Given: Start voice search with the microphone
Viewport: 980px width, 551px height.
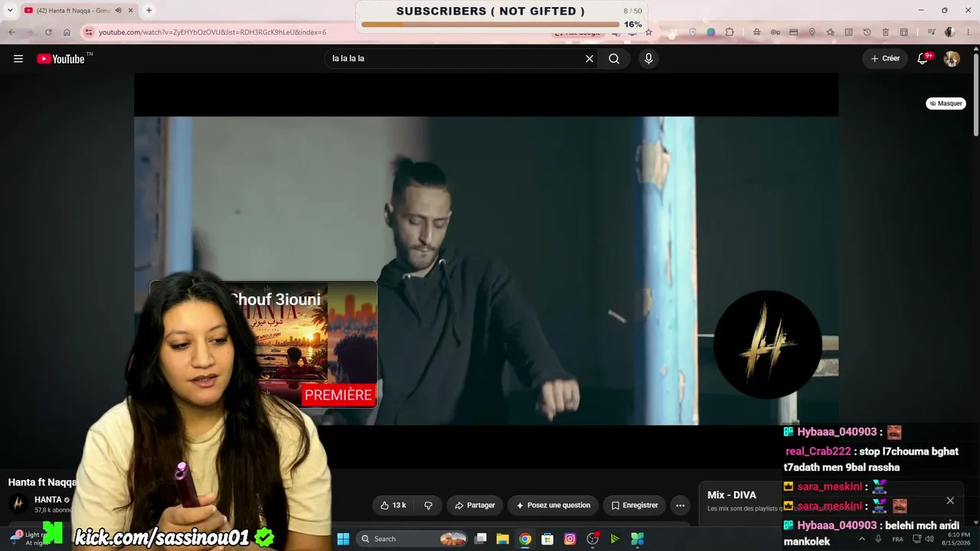Looking at the screenshot, I should (648, 59).
